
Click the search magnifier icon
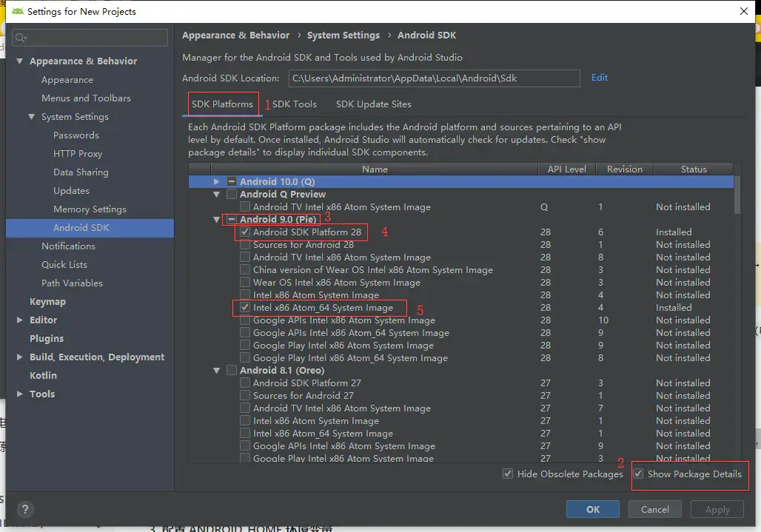[x=21, y=37]
